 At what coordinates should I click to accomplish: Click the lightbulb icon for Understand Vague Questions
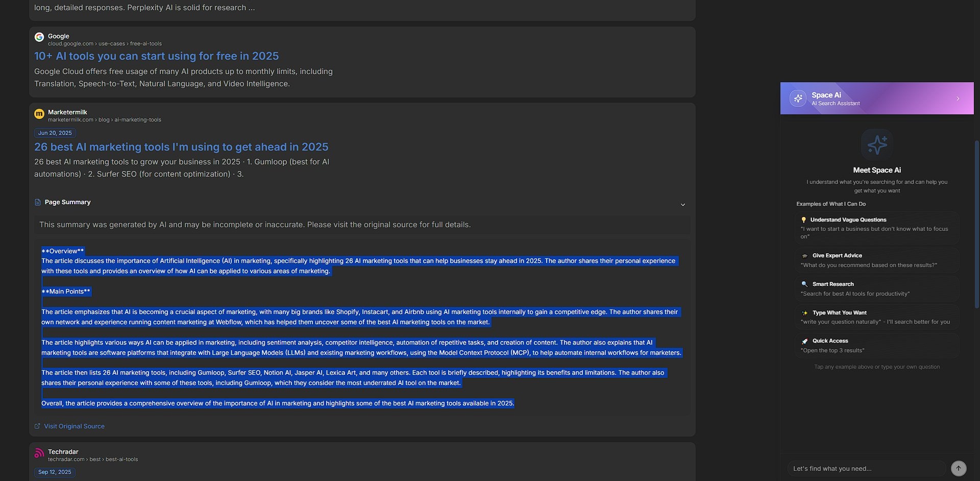tap(804, 220)
